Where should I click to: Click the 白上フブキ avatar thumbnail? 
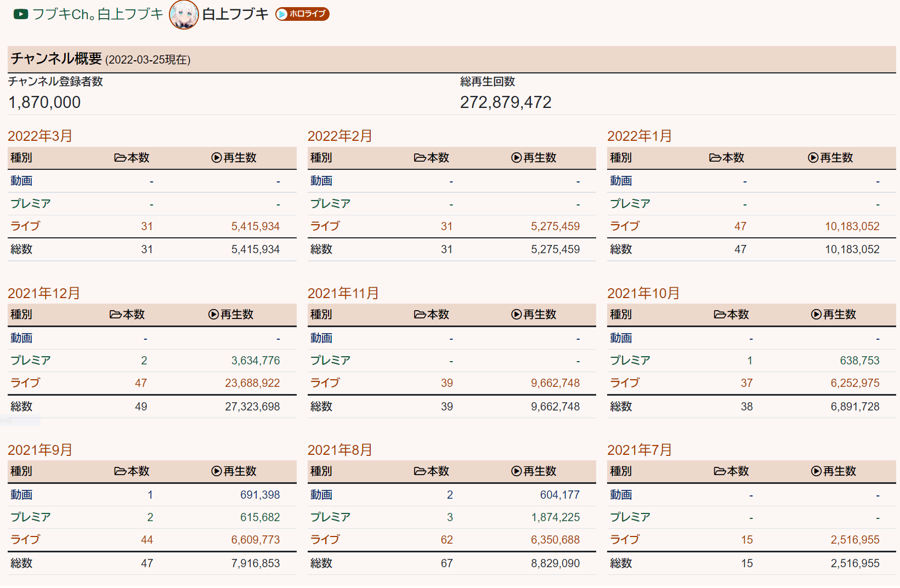(x=184, y=15)
